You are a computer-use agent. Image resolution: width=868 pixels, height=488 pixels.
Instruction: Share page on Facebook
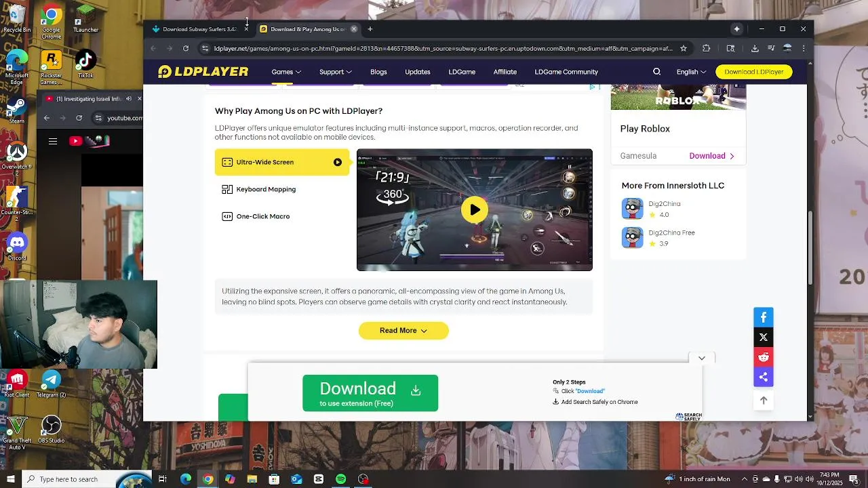(764, 317)
